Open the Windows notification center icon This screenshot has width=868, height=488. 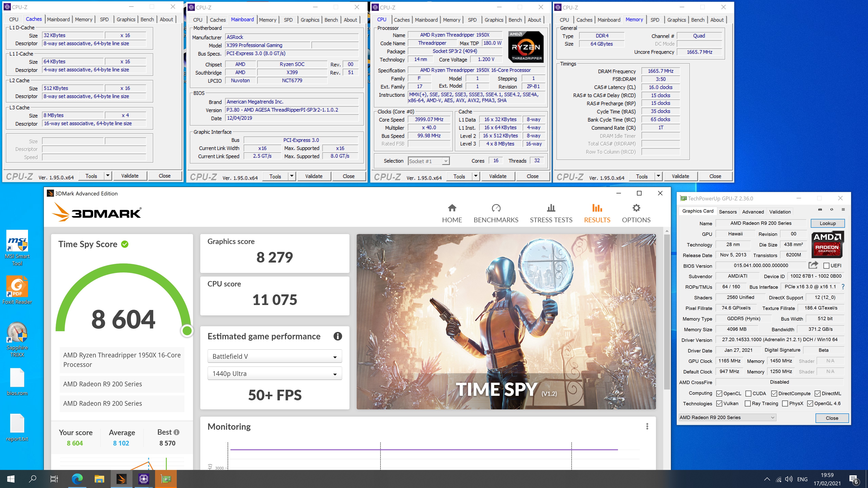pos(854,479)
